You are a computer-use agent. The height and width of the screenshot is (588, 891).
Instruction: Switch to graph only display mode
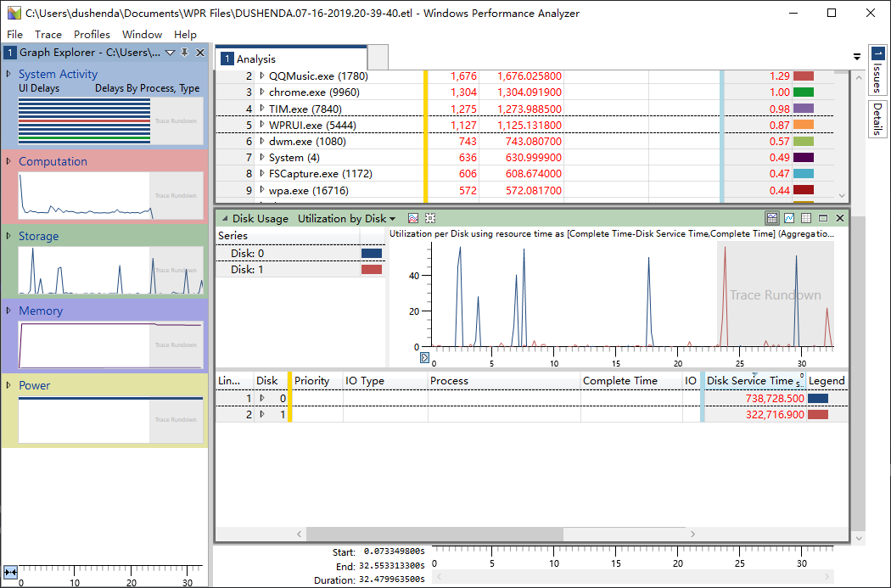[789, 219]
